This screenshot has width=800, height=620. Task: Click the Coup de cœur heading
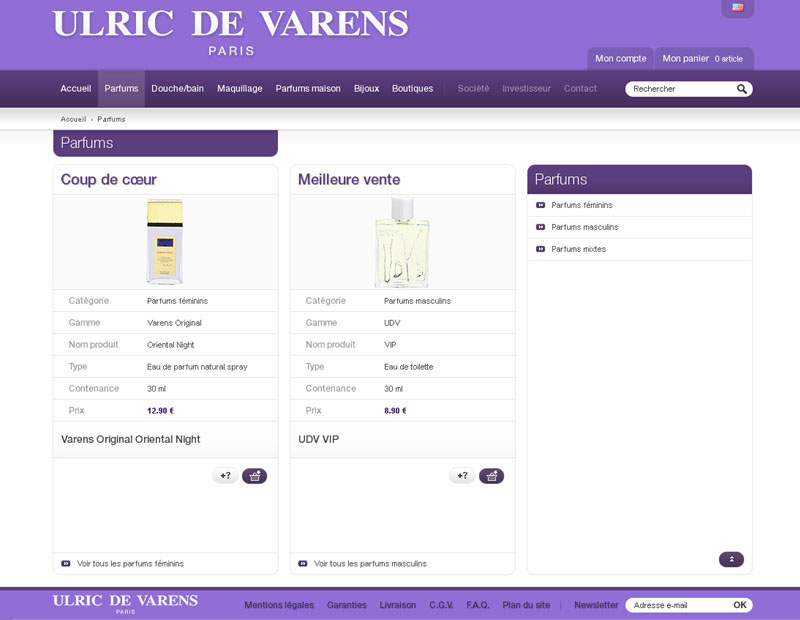tap(109, 180)
